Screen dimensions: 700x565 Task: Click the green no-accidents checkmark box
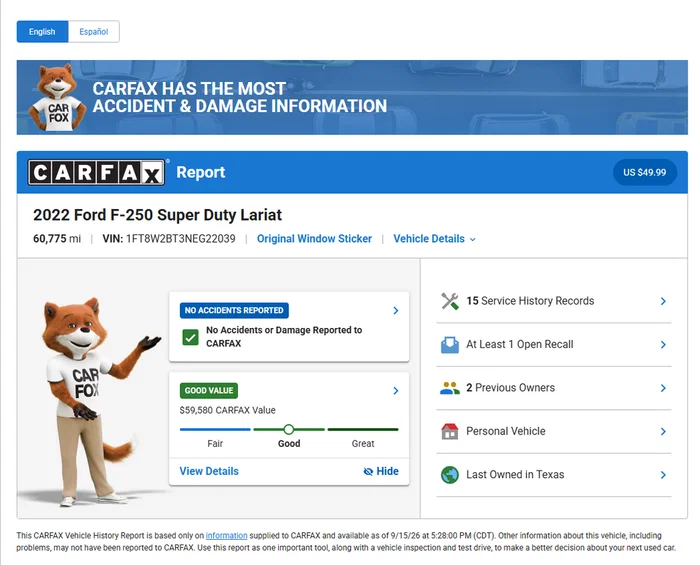191,337
